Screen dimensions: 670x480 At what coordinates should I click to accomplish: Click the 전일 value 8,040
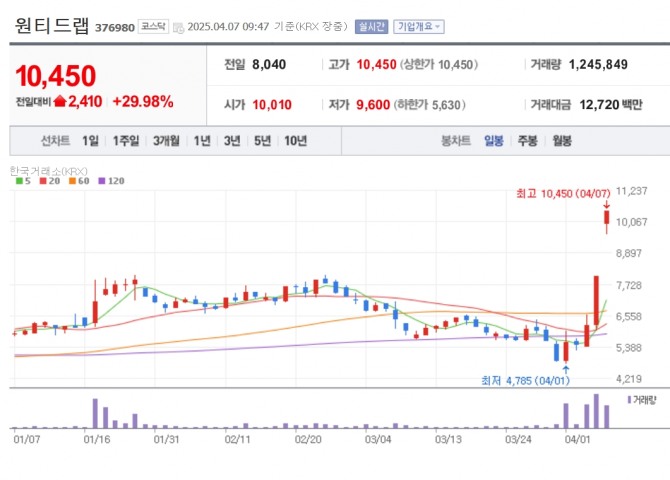269,65
